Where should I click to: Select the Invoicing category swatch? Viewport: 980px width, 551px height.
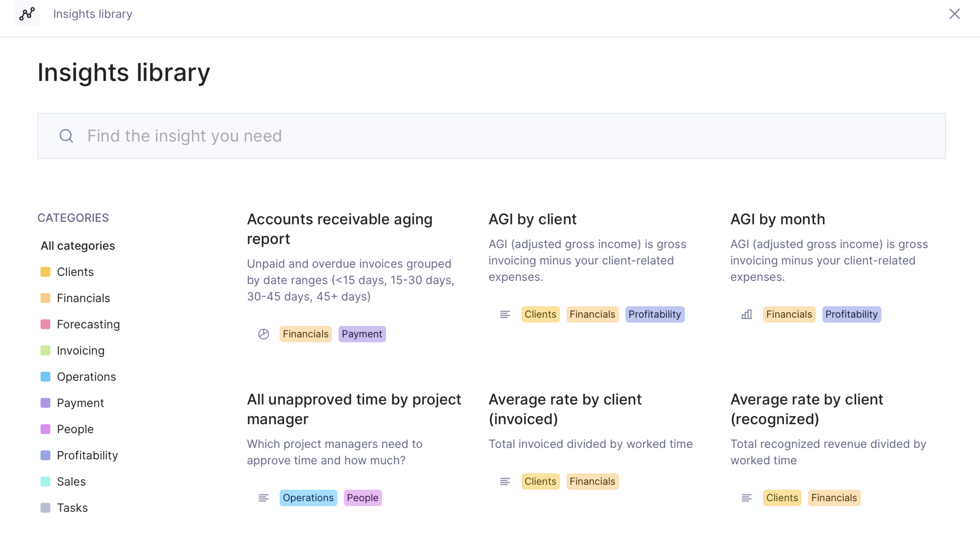click(45, 350)
